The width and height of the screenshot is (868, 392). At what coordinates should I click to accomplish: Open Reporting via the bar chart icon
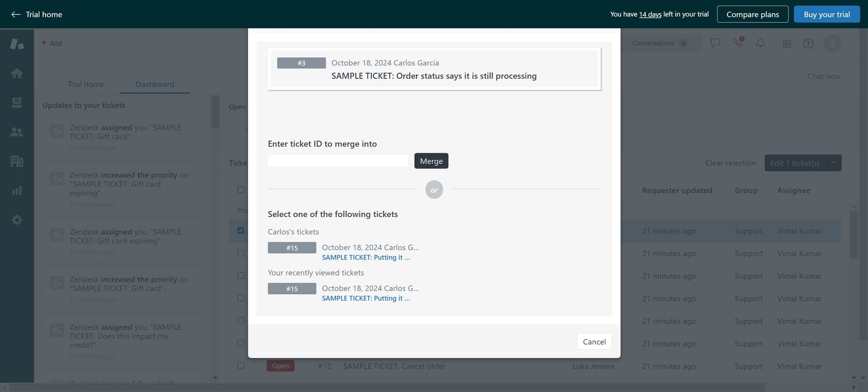pyautogui.click(x=17, y=190)
